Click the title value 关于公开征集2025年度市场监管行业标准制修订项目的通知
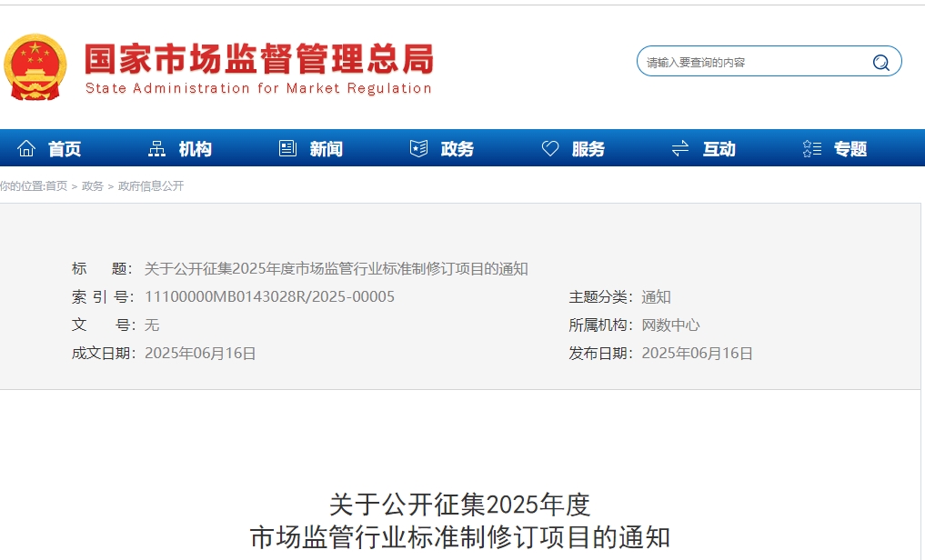 click(337, 269)
